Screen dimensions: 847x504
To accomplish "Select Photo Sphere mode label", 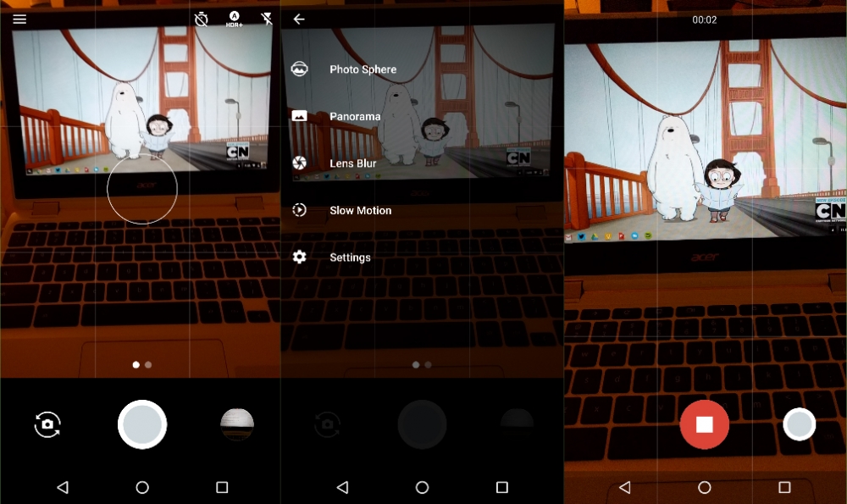I will 363,69.
